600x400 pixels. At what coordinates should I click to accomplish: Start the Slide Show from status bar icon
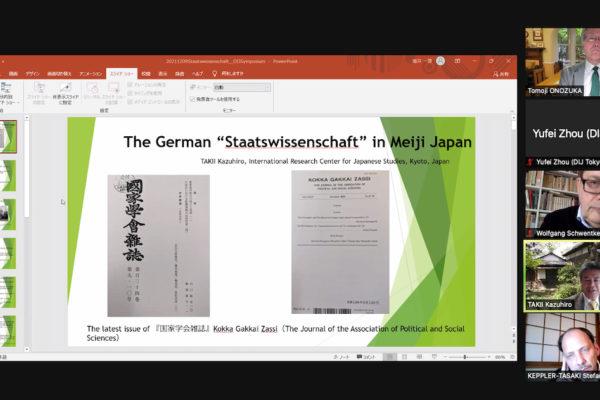tap(434, 357)
